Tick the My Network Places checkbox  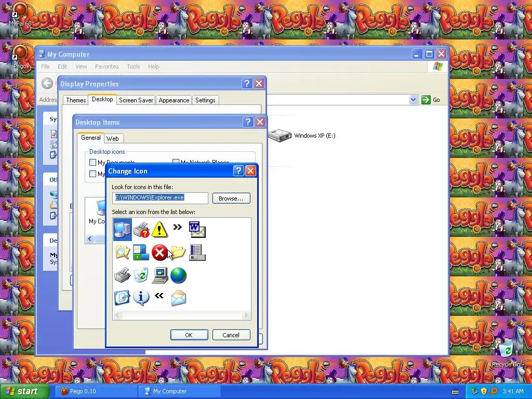[176, 162]
